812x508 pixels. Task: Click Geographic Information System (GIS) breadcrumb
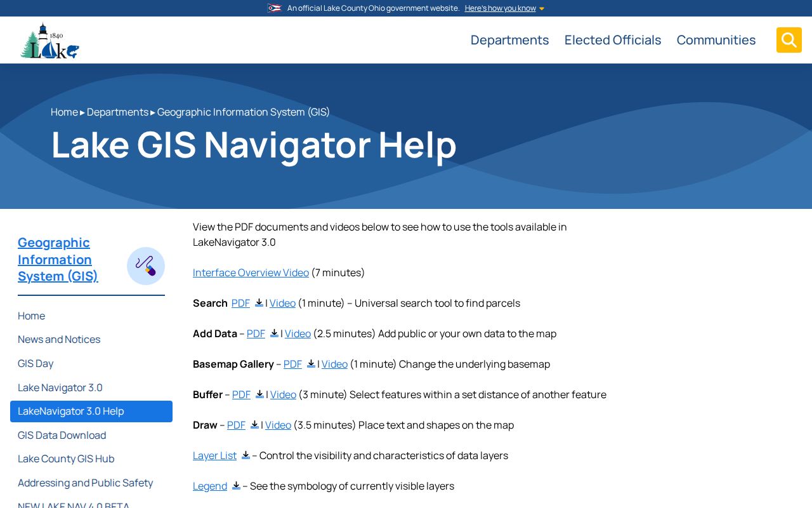click(244, 112)
